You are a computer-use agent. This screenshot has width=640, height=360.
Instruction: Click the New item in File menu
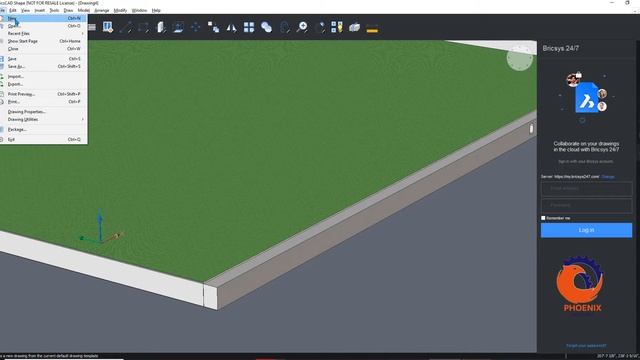click(x=44, y=18)
